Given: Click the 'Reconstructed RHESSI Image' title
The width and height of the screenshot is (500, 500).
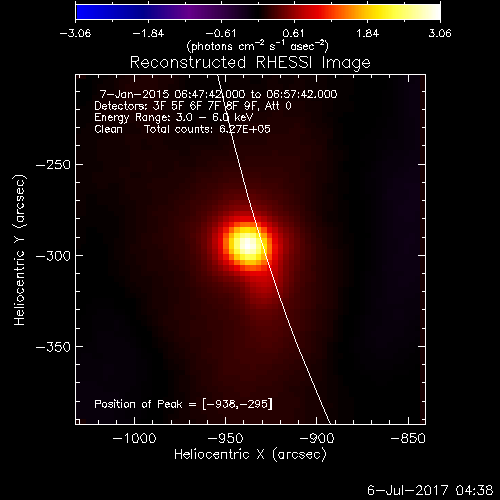Looking at the screenshot, I should 250,63.
